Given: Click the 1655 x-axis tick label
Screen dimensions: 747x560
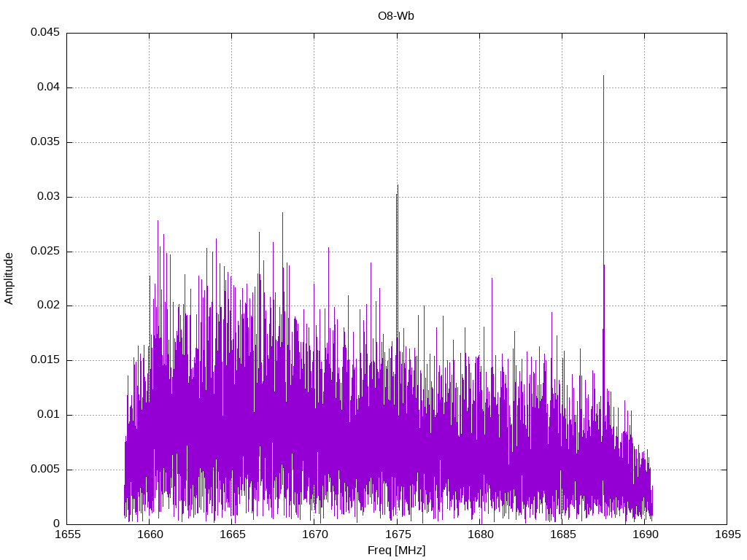Looking at the screenshot, I should tap(67, 534).
